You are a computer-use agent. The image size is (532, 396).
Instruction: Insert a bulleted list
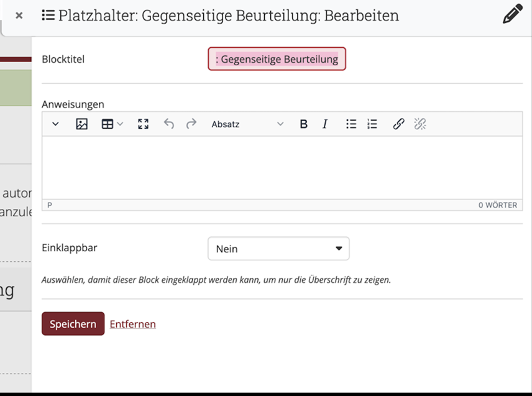click(351, 124)
